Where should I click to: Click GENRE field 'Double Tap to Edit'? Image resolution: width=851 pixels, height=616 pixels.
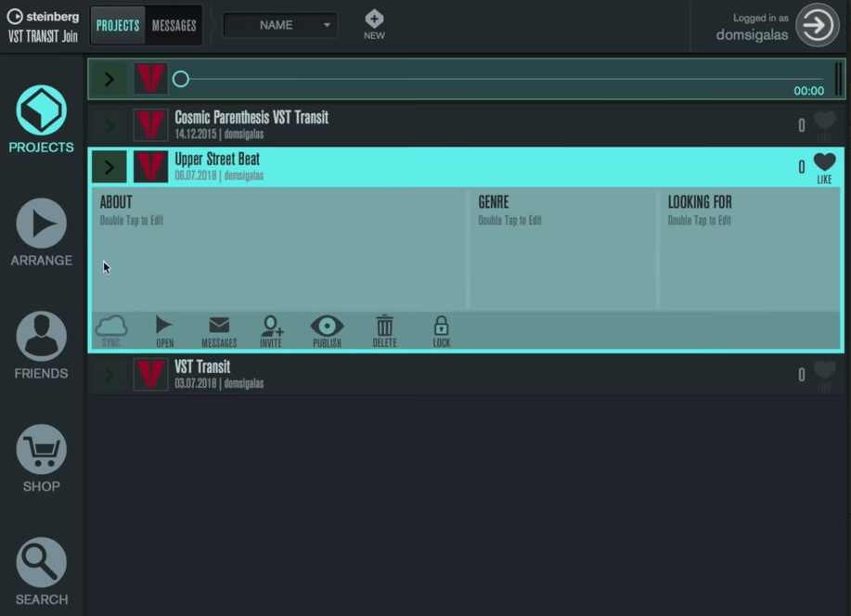tap(509, 221)
